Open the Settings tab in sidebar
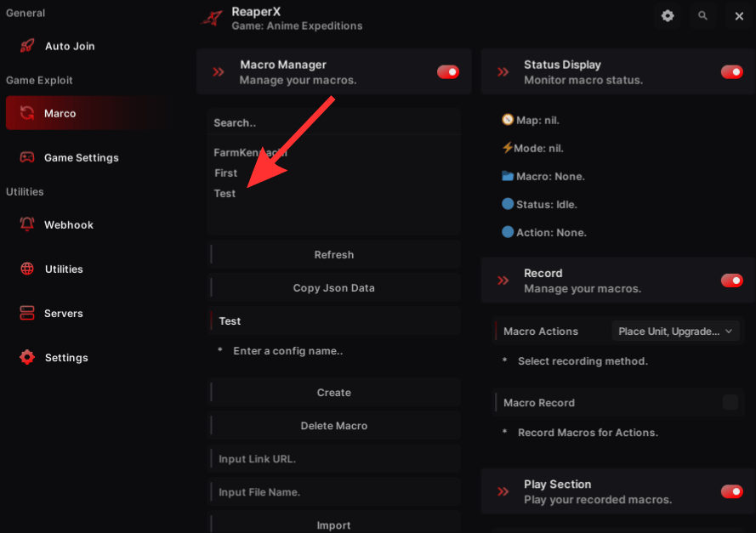 pos(89,358)
